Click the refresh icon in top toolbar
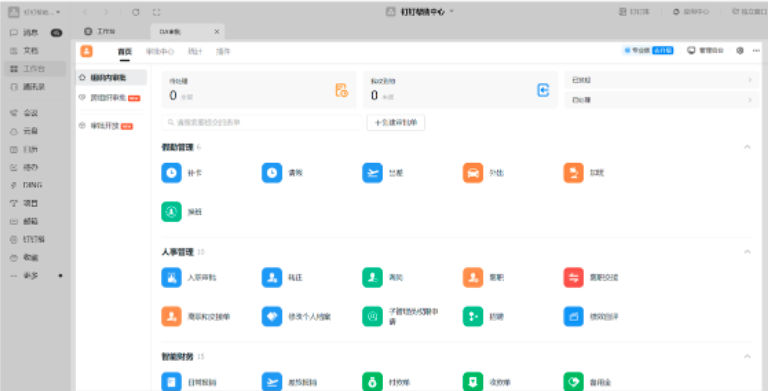768x391 pixels. tap(136, 12)
